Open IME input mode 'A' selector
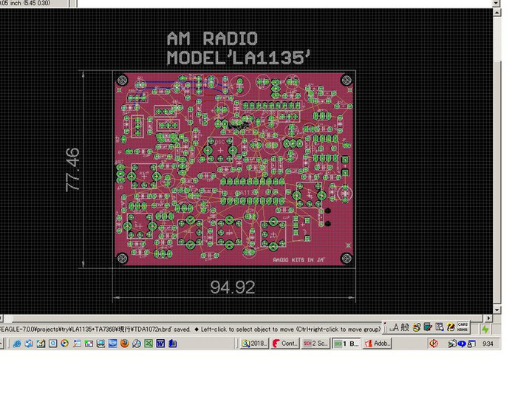 [395, 327]
